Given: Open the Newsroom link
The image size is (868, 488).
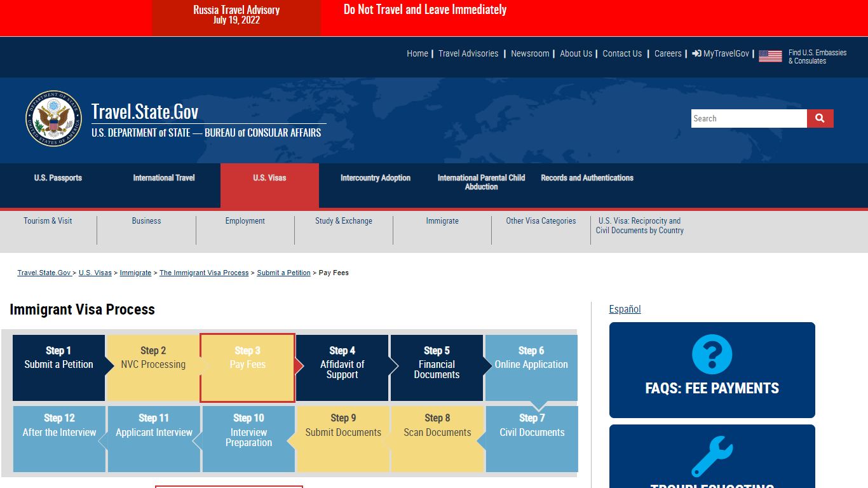Looking at the screenshot, I should tap(530, 54).
